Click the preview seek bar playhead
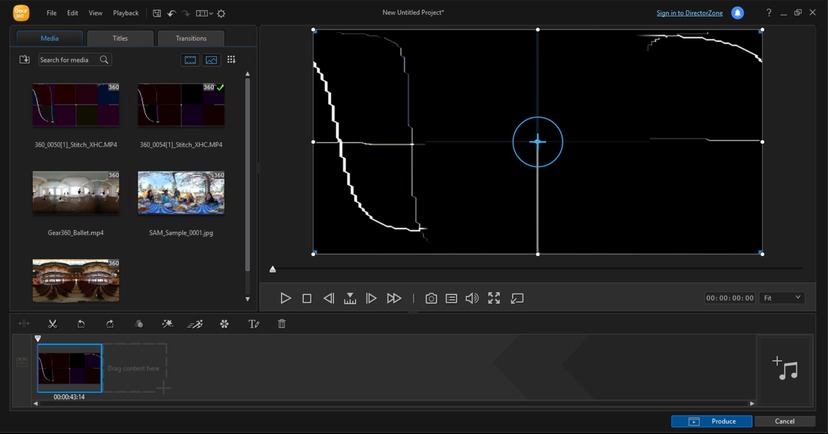This screenshot has height=434, width=828. pos(273,269)
